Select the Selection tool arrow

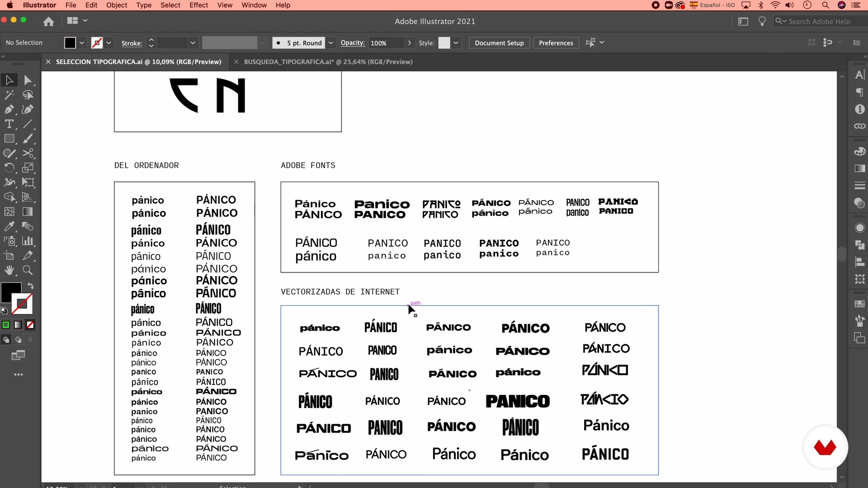pos(9,80)
